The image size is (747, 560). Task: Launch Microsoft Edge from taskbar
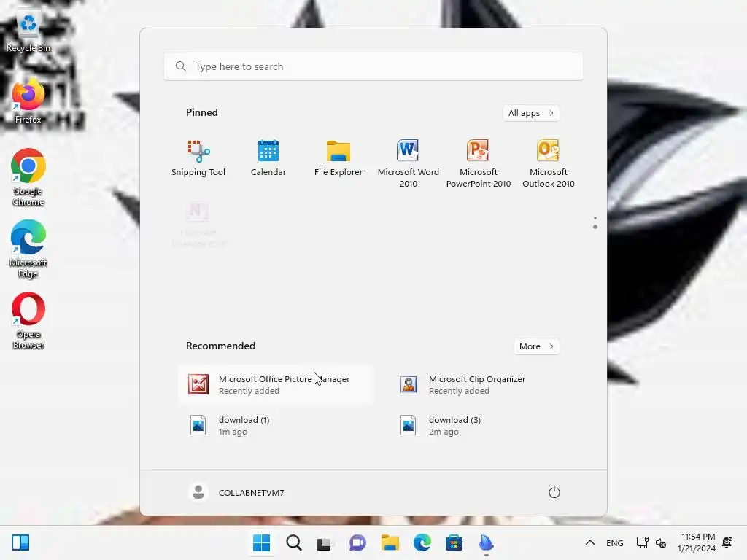click(x=422, y=542)
